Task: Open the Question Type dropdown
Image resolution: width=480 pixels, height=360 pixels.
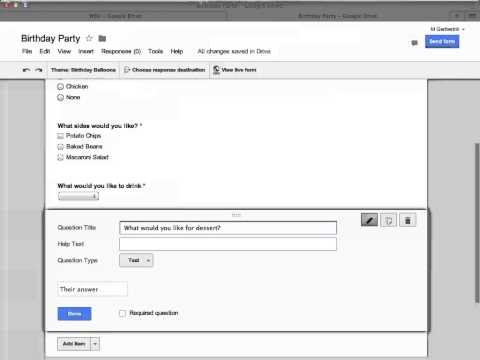Action: 136,260
